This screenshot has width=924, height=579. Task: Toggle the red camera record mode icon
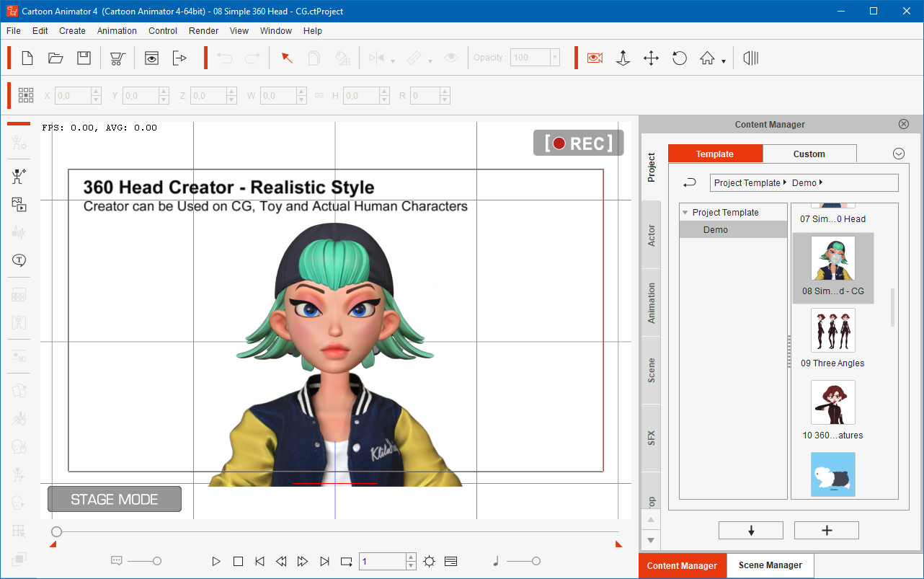click(595, 58)
